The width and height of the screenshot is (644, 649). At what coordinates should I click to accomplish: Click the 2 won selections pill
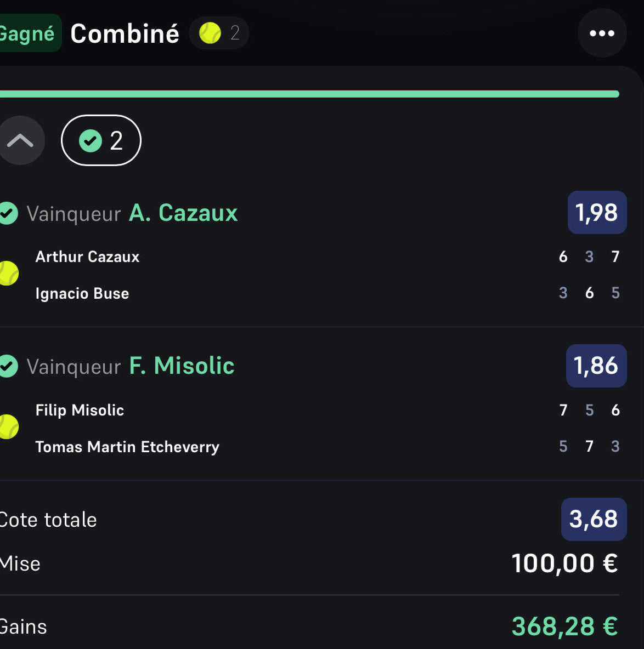tap(101, 141)
